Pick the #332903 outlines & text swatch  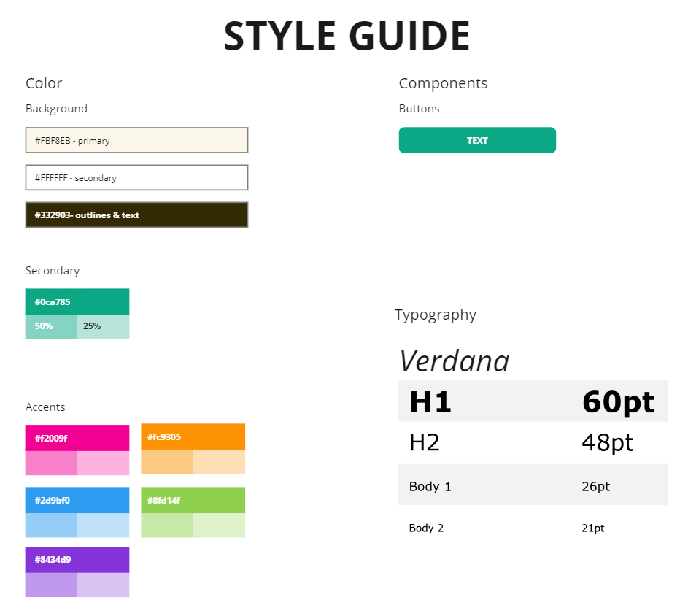(x=136, y=215)
